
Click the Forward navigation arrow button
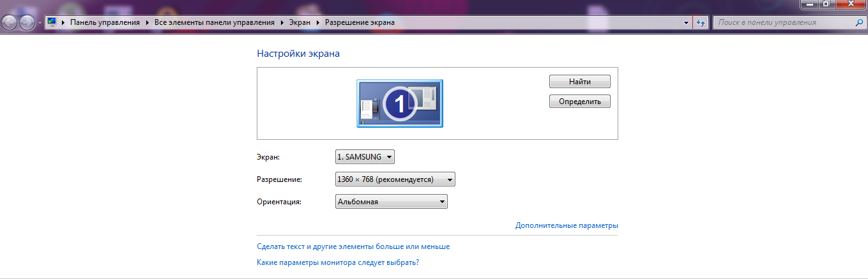coord(27,23)
